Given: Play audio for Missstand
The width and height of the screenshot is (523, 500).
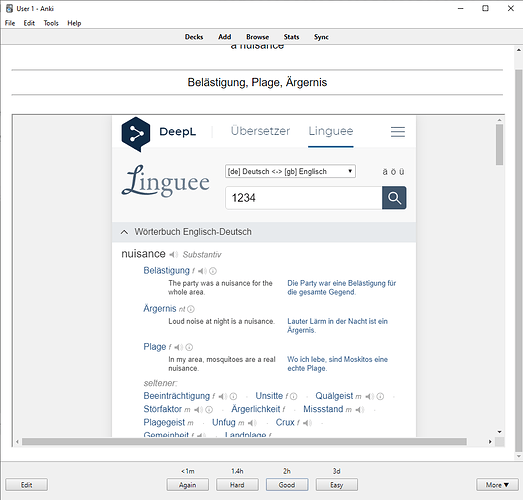Looking at the screenshot, I should click(x=360, y=410).
